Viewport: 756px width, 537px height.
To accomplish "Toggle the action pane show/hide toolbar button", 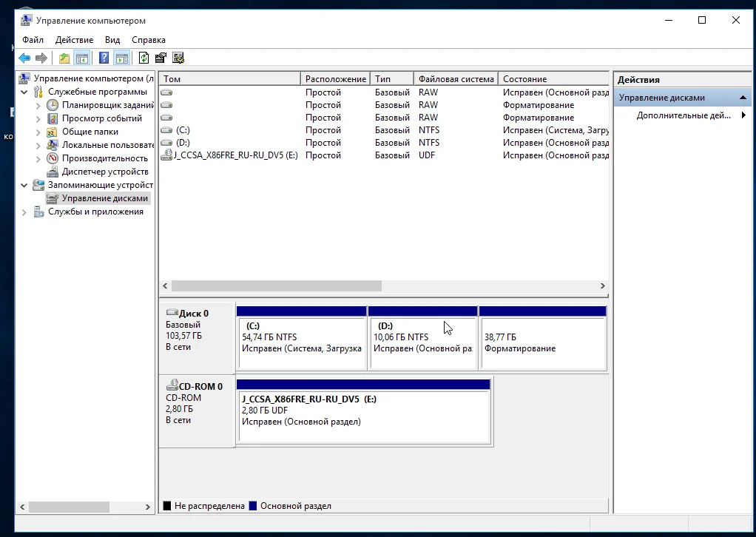I will 122,58.
